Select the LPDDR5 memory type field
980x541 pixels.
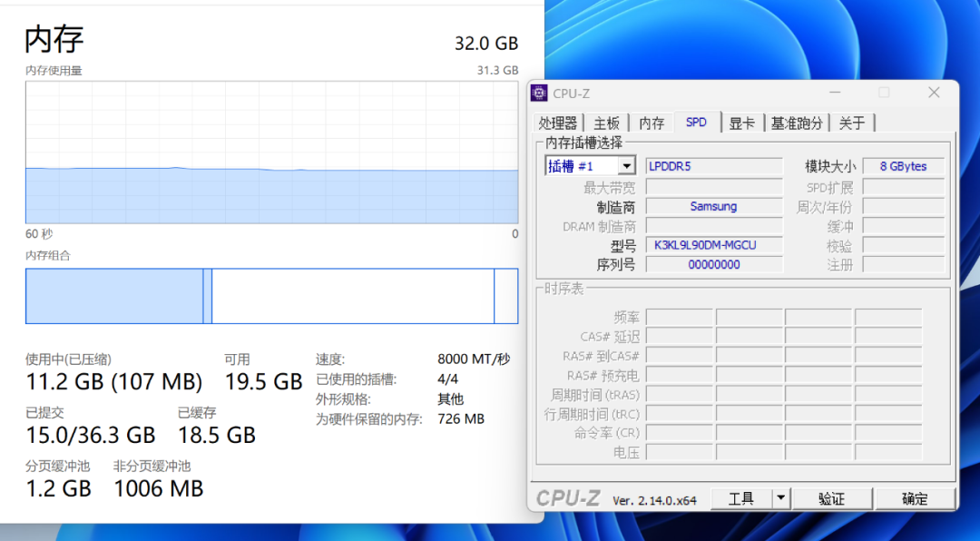click(714, 166)
